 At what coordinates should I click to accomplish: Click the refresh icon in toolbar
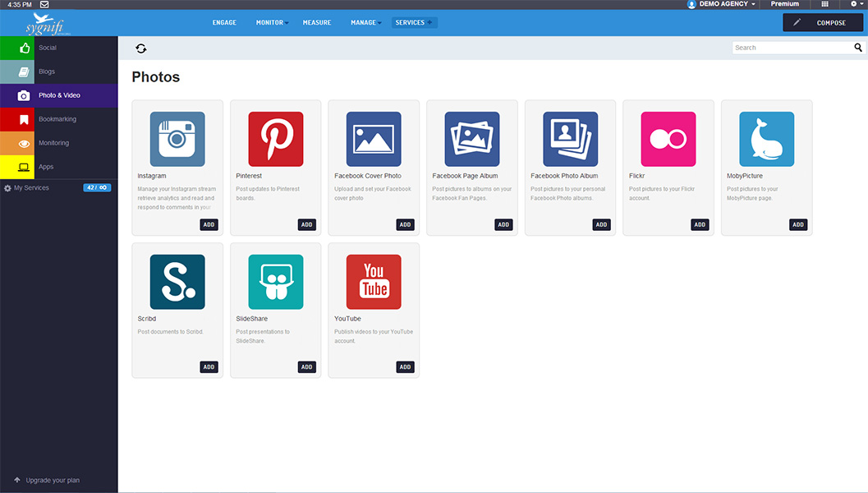141,48
